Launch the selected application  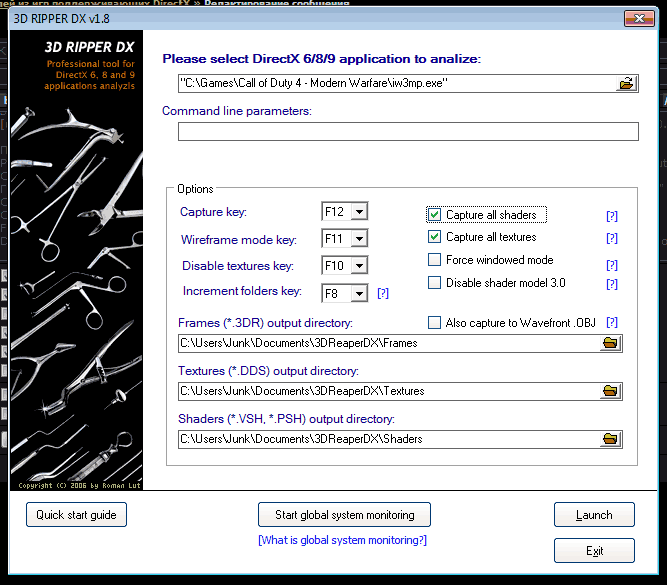point(594,515)
